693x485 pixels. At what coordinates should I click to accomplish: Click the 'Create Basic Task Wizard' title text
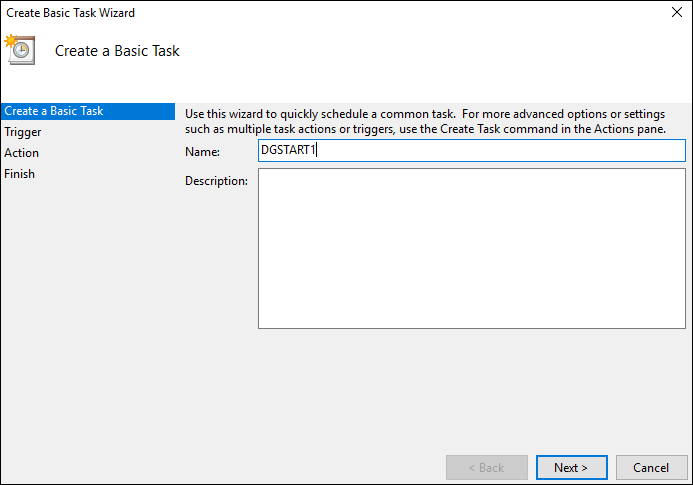click(x=70, y=13)
